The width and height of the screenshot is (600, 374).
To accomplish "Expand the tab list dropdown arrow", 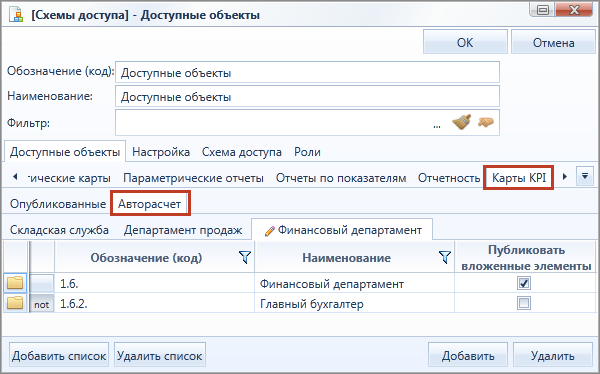I will pos(585,176).
